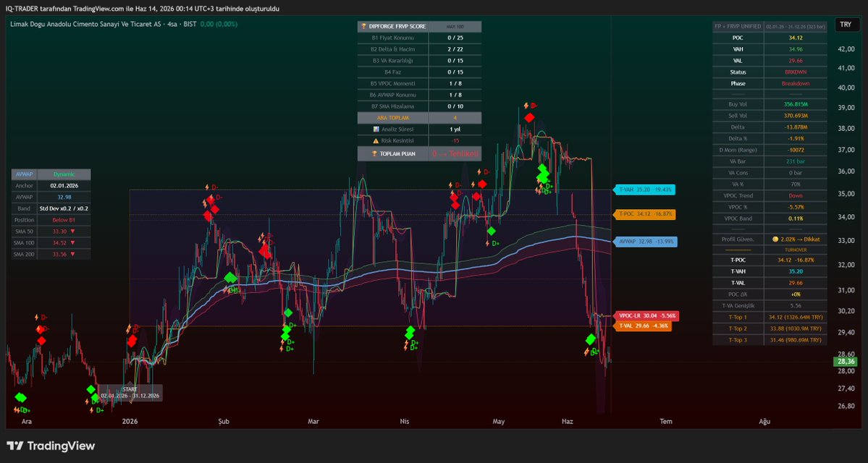Click the 1 yıl value for Analiz Süresi
The height and width of the screenshot is (463, 868).
click(455, 129)
